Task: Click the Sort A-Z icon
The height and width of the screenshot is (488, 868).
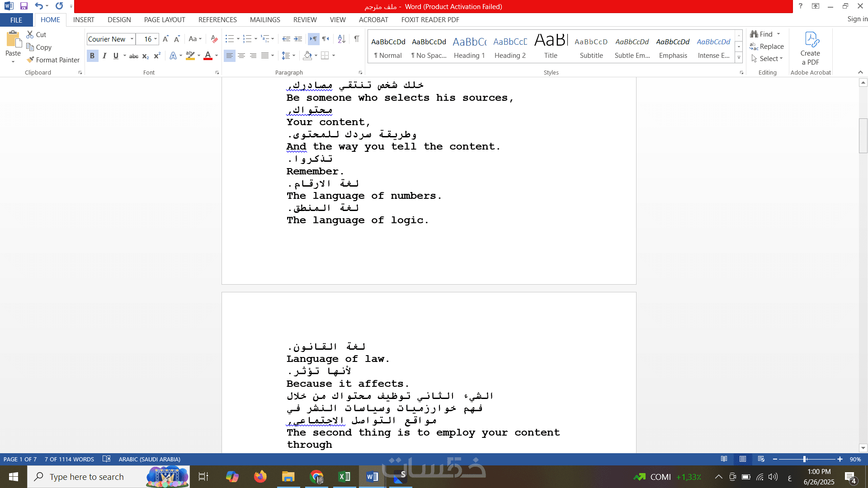Action: (x=341, y=39)
